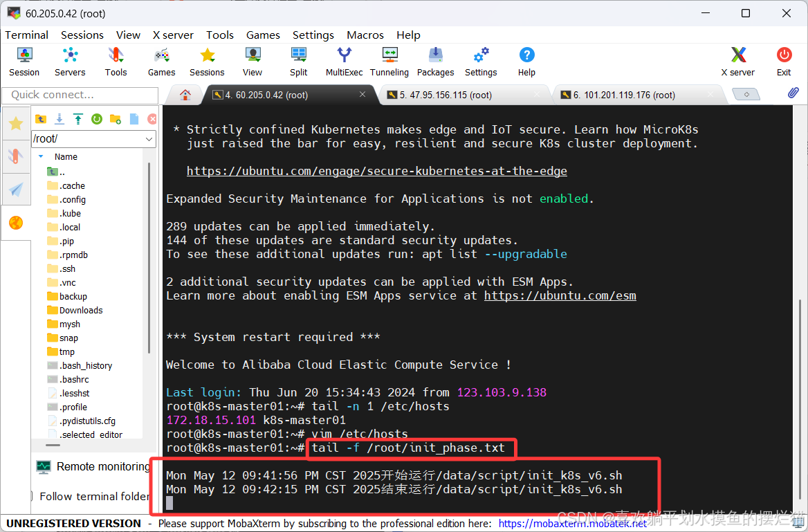Click the file list vertical scrollbar

(149, 258)
